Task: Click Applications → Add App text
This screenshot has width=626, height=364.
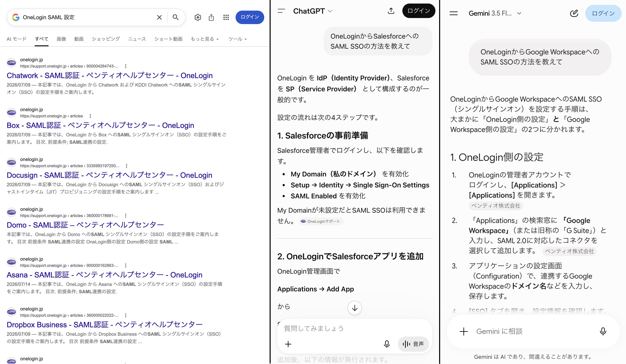Action: coord(315,289)
